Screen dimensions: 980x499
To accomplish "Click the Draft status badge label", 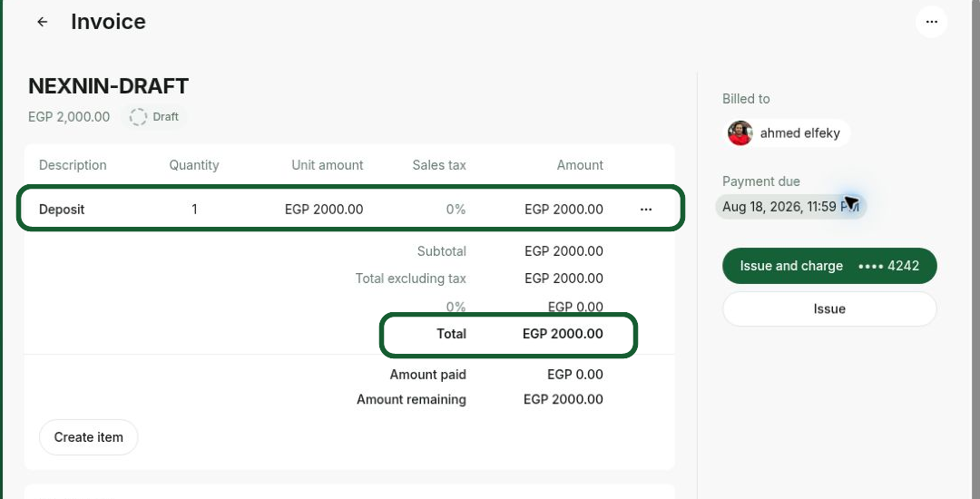I will pos(166,117).
